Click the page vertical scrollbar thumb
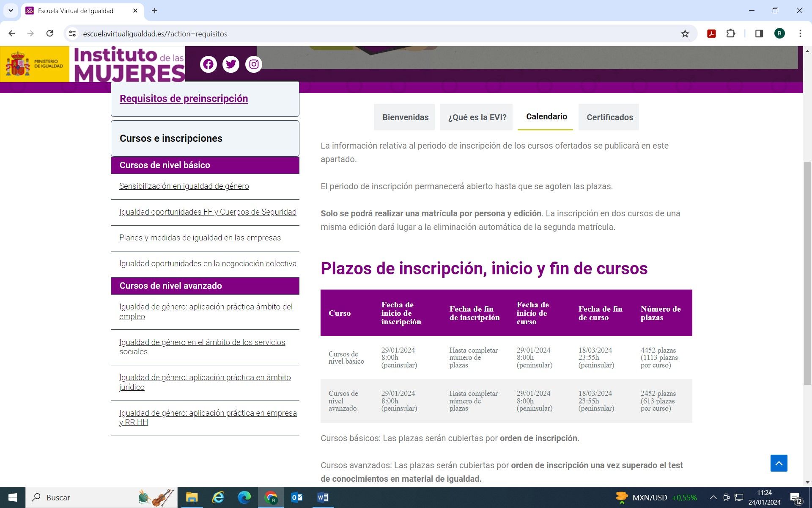This screenshot has height=508, width=812. [807, 273]
